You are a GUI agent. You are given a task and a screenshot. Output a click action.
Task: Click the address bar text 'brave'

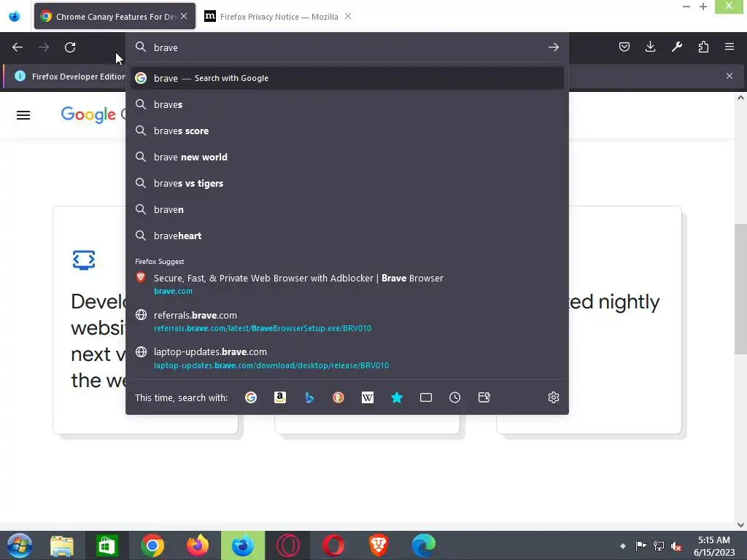click(x=166, y=47)
